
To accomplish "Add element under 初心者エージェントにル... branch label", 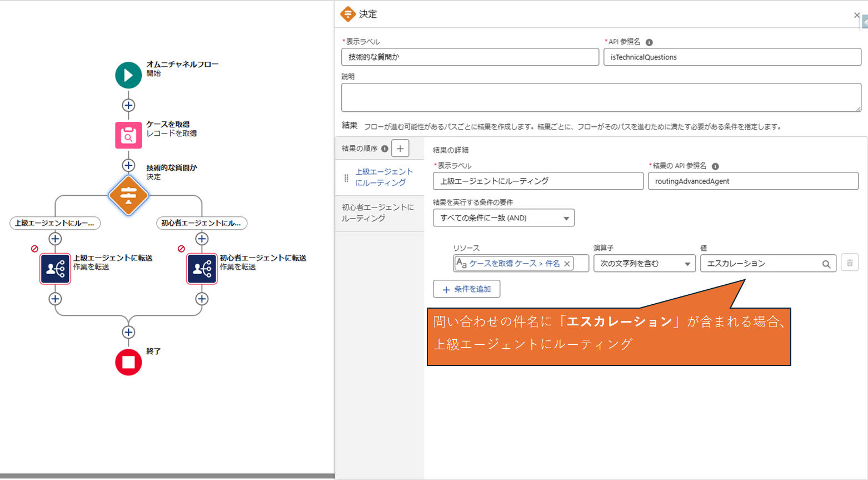I will [x=202, y=239].
